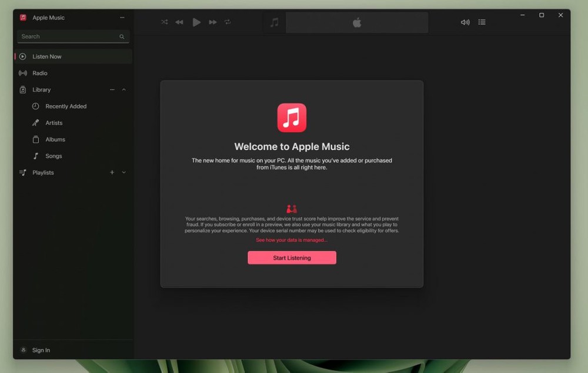This screenshot has height=373, width=588.
Task: Open the Radio tab
Action: (73, 73)
